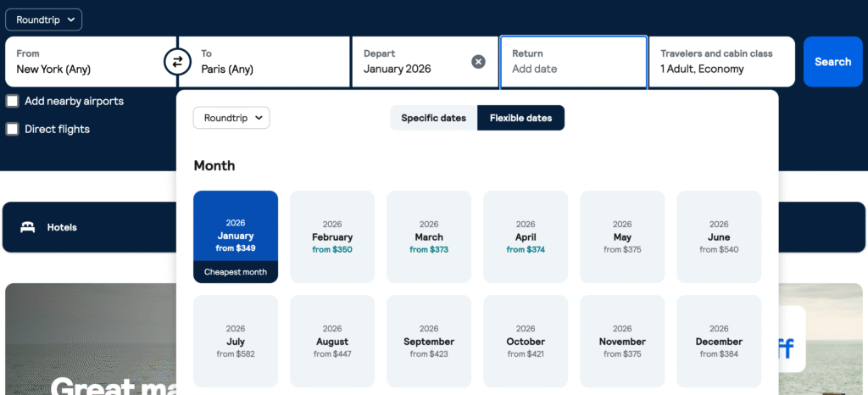Open the Hotels link
The width and height of the screenshot is (868, 395).
pos(62,227)
